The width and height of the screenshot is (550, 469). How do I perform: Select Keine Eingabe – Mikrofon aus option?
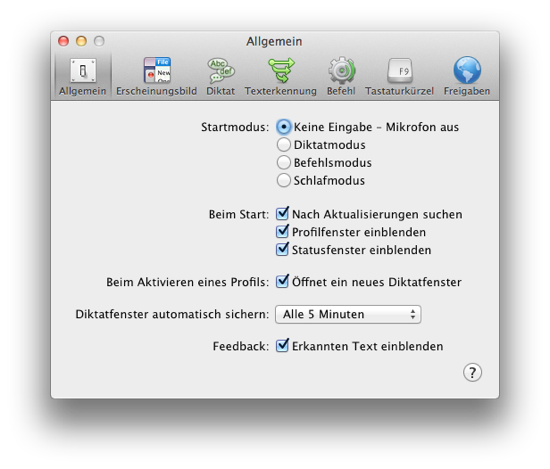coord(283,127)
